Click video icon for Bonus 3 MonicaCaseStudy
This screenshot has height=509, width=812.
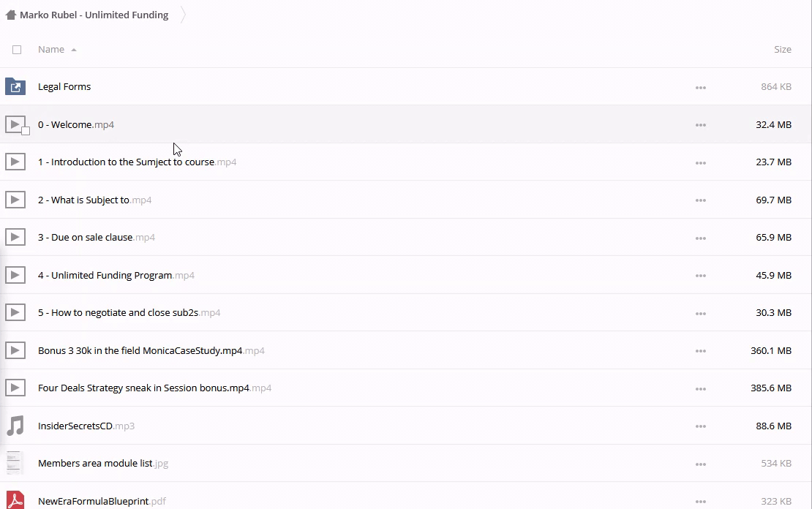(15, 350)
